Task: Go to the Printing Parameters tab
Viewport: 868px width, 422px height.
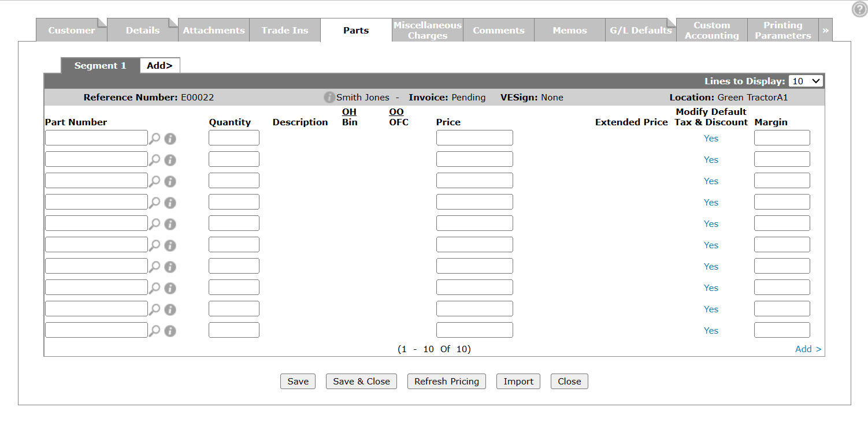Action: pos(783,30)
